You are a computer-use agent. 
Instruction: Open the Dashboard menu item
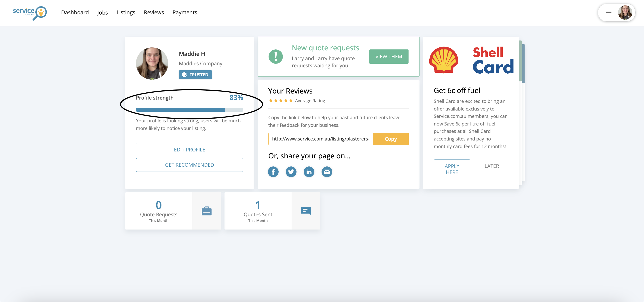[x=75, y=13]
